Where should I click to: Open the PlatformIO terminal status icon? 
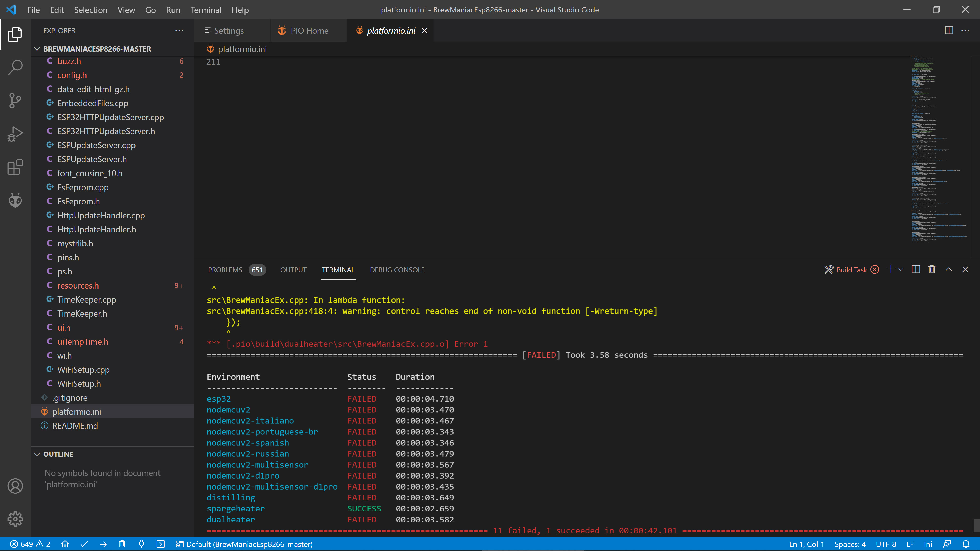(x=161, y=544)
